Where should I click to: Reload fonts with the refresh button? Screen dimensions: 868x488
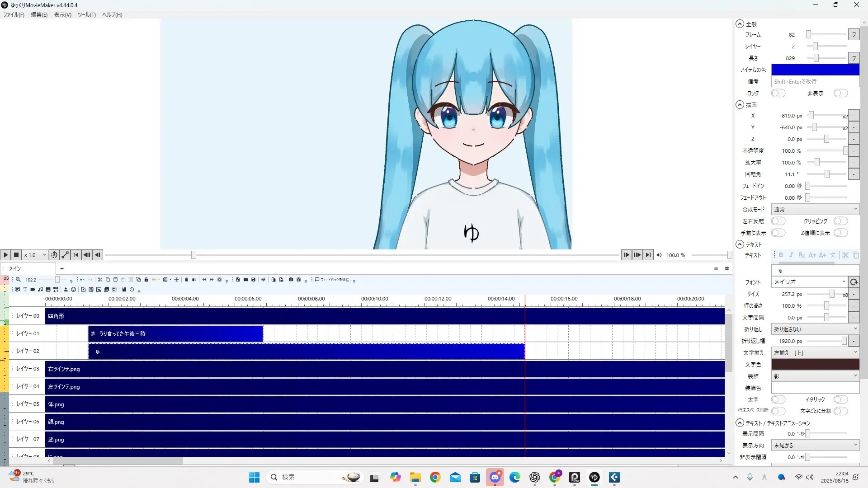coord(854,282)
